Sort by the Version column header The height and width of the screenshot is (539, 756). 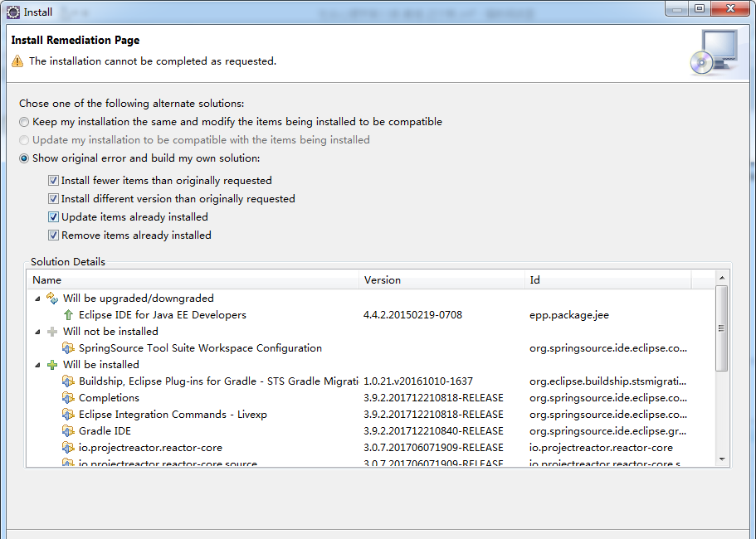tap(441, 279)
